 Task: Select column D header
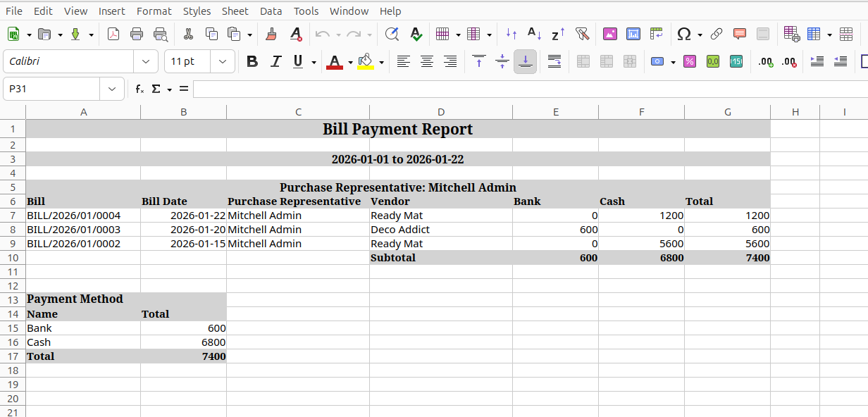[x=441, y=112]
